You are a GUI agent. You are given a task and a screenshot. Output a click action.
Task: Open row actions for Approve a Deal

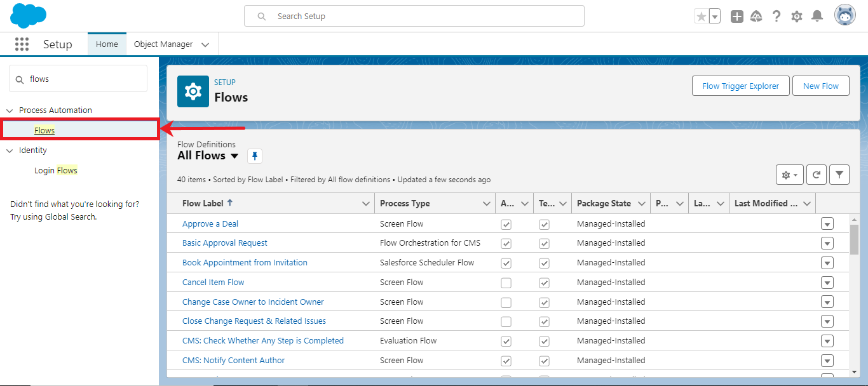[827, 223]
